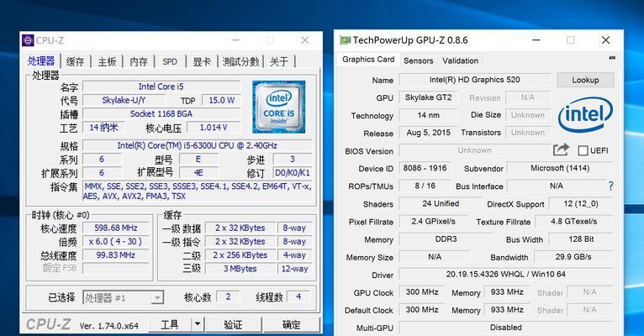Open the Validation tab in GPU-Z
The image size is (644, 336).
click(x=461, y=60)
